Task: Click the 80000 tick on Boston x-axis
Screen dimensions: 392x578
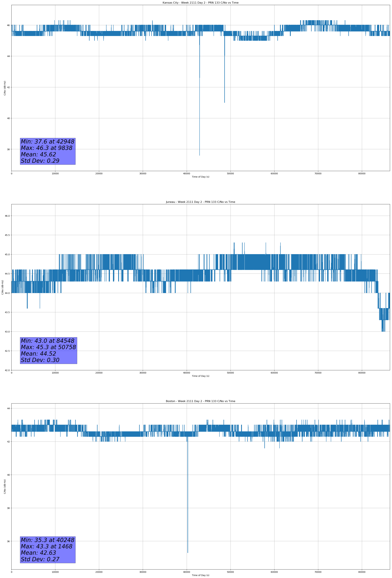Action: (362, 572)
